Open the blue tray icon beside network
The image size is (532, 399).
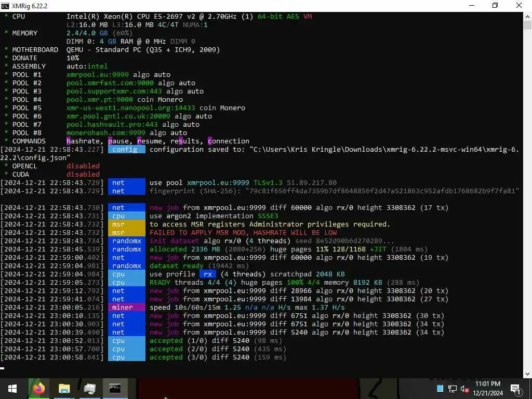(440, 389)
